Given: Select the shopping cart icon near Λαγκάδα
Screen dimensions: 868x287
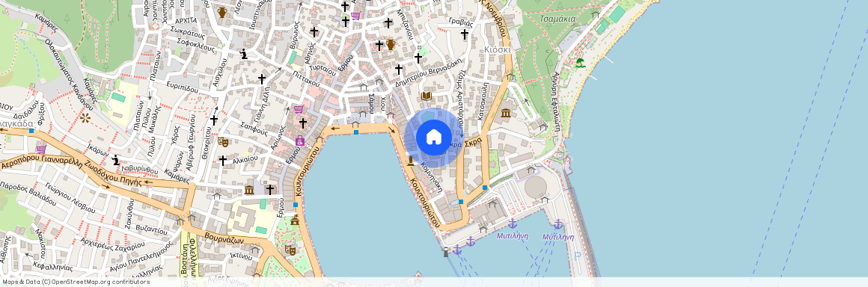Looking at the screenshot, I should [x=41, y=149].
